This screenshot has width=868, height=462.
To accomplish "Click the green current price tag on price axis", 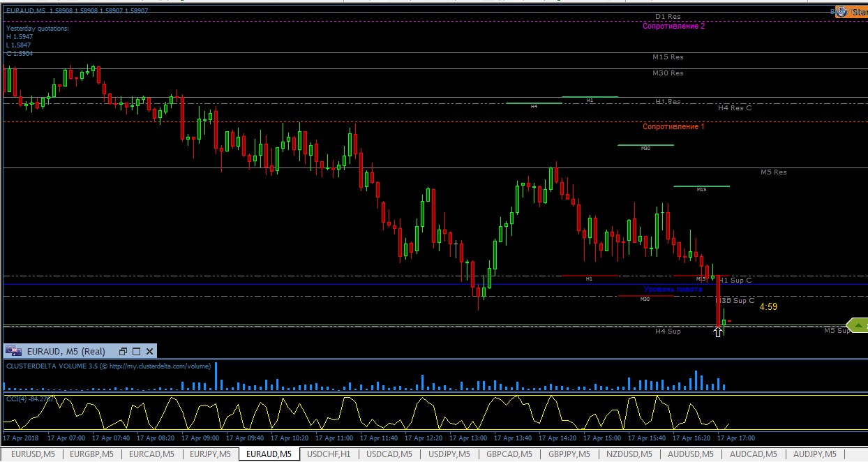I will 857,325.
